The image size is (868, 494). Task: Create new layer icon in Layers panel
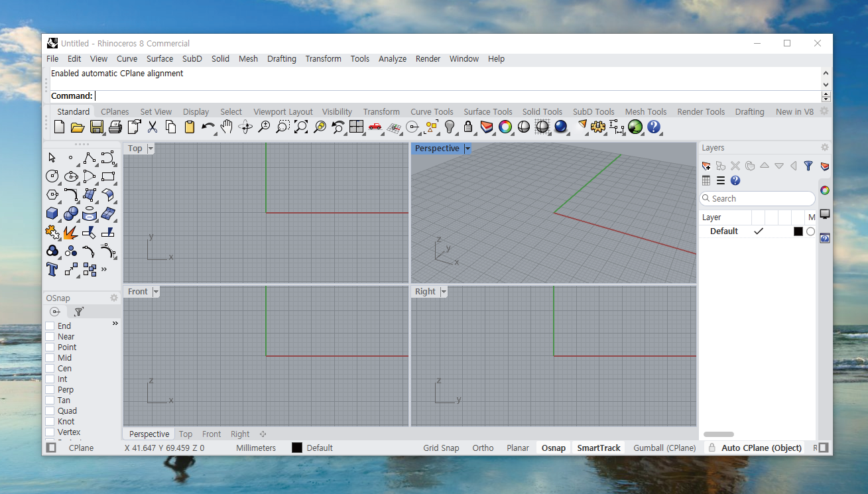coord(706,166)
